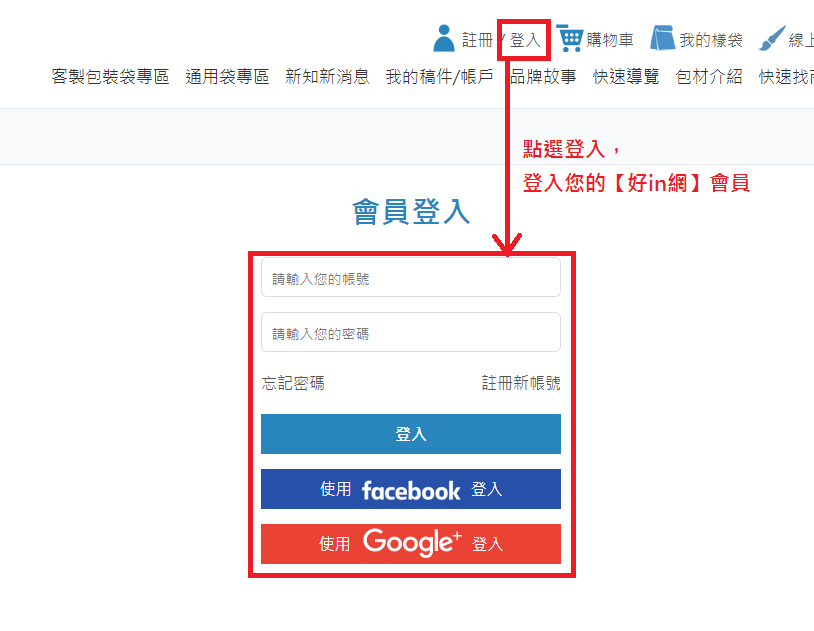
Task: Select 快速導覽 from the navigation bar
Action: pyautogui.click(x=626, y=76)
